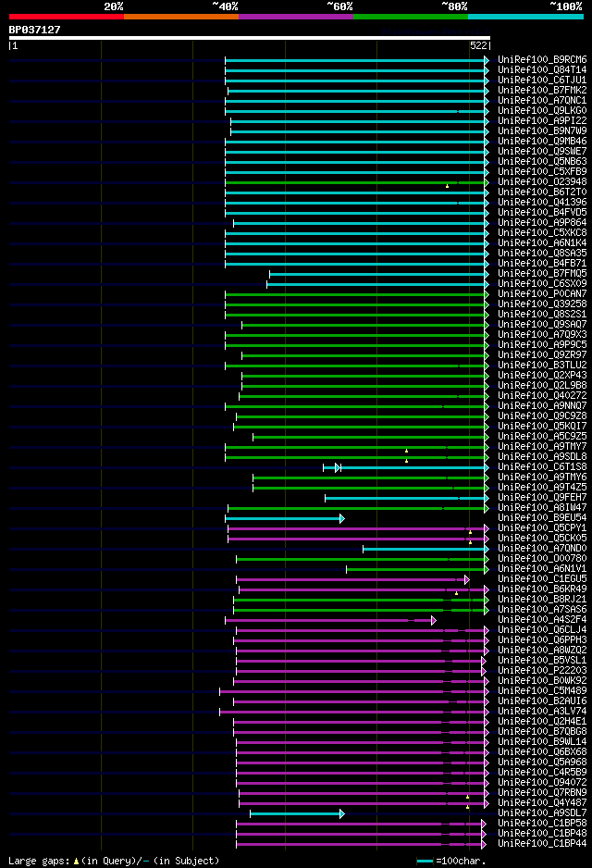Select the UniRef100_C1BP58 label
This screenshot has height=868, width=592.
click(x=542, y=824)
